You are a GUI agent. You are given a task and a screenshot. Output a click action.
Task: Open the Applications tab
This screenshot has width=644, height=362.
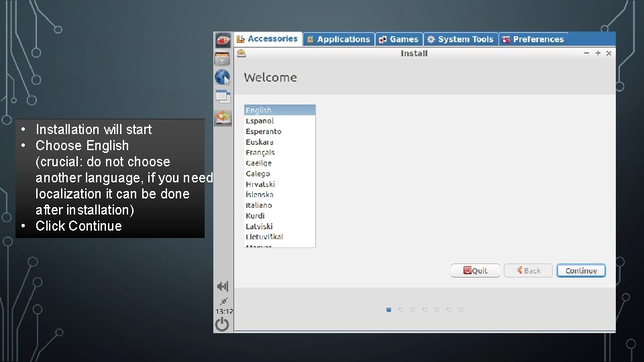tap(339, 40)
